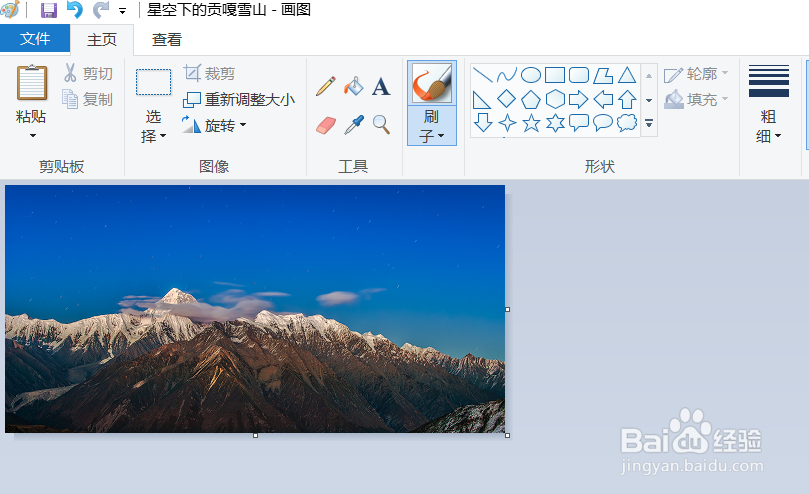Screen dimensions: 809x494
Task: Select the Triangle shape
Action: (x=627, y=75)
